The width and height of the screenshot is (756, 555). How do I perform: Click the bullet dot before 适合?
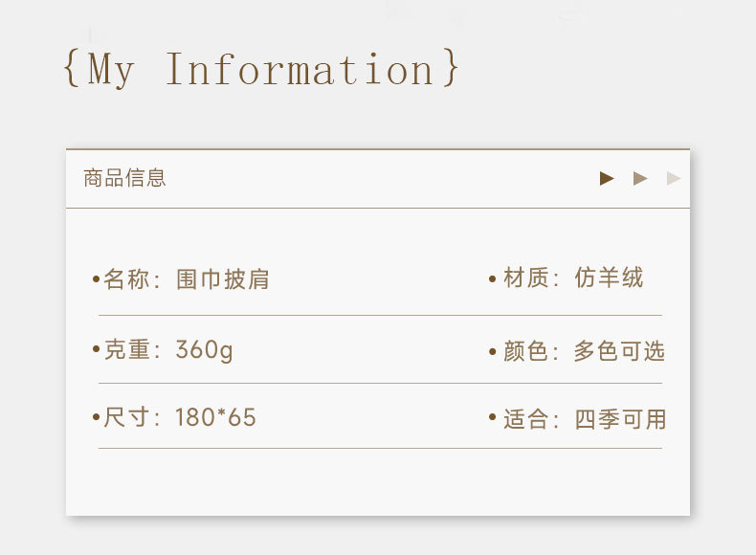pyautogui.click(x=493, y=418)
